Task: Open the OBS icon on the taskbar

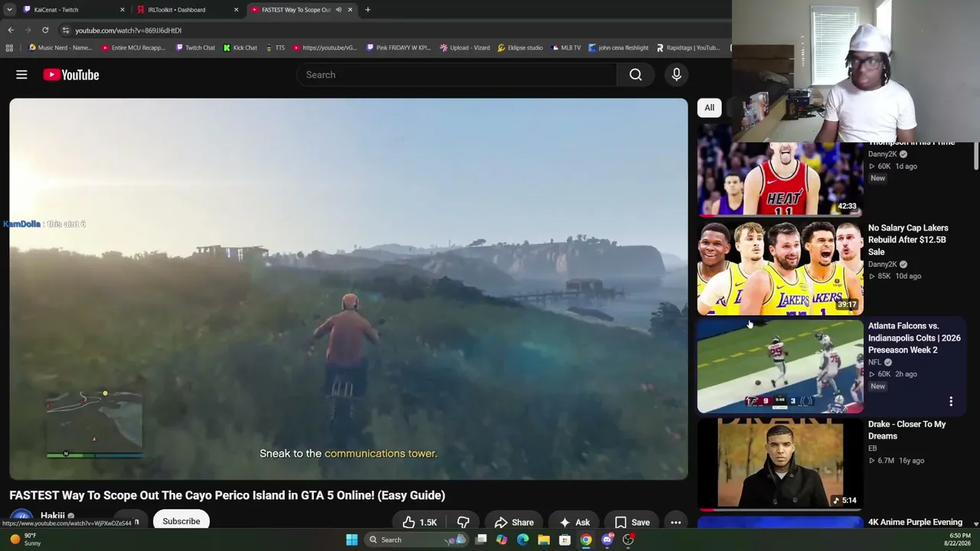Action: (628, 540)
